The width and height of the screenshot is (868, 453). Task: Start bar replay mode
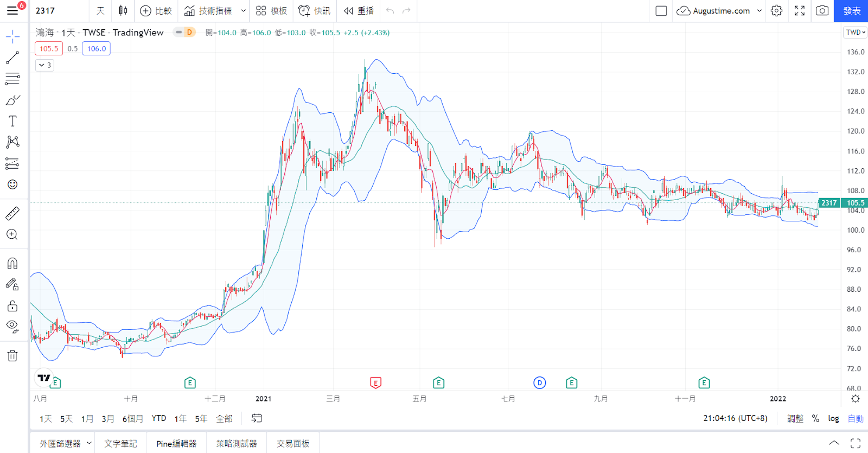359,11
